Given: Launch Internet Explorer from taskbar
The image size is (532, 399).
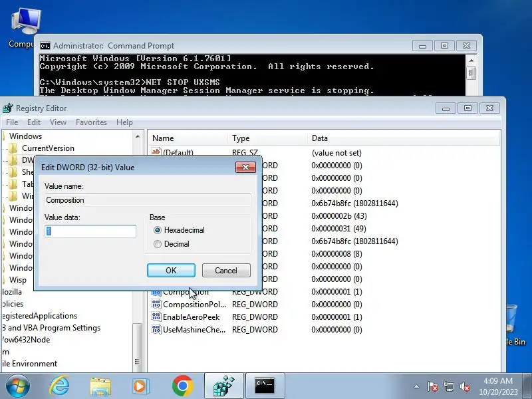Looking at the screenshot, I should (x=59, y=386).
